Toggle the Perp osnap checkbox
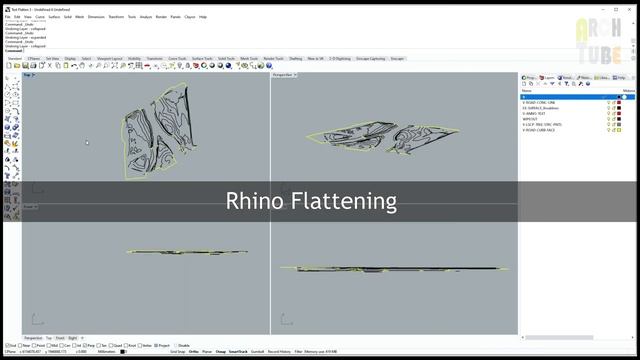 [86, 345]
